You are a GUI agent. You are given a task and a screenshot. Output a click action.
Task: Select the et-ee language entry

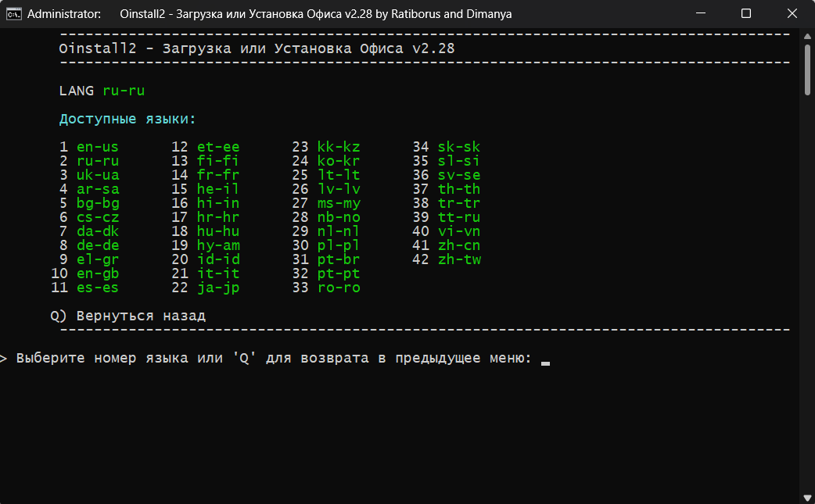click(x=217, y=147)
